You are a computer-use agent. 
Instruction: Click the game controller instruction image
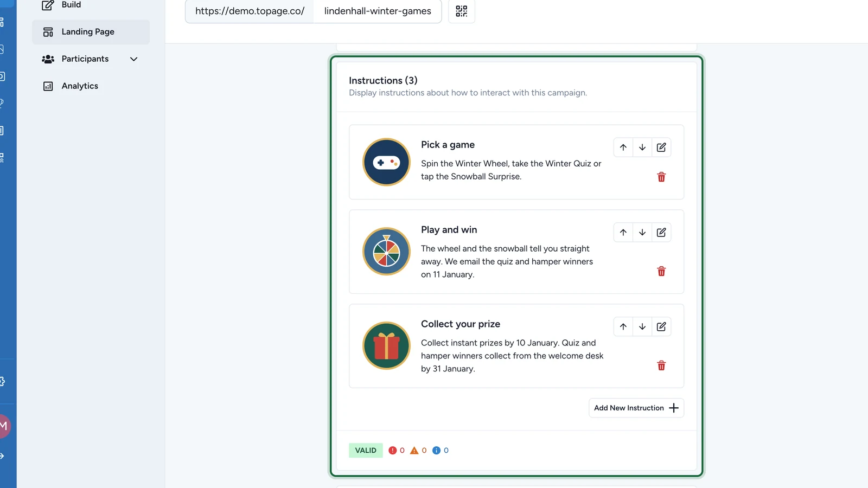[x=386, y=162]
